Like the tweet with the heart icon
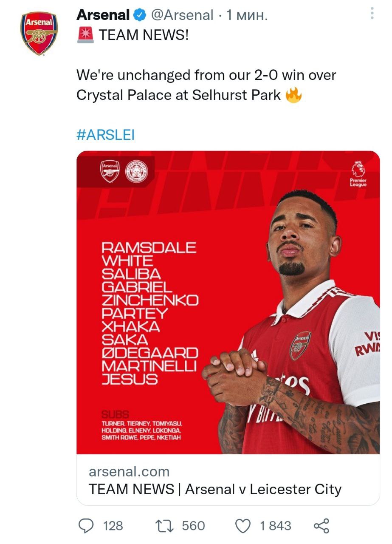Screen dimensions: 392x544 [243, 526]
